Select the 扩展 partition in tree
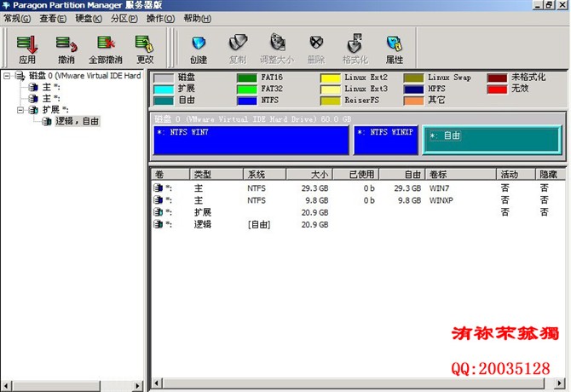 55,110
